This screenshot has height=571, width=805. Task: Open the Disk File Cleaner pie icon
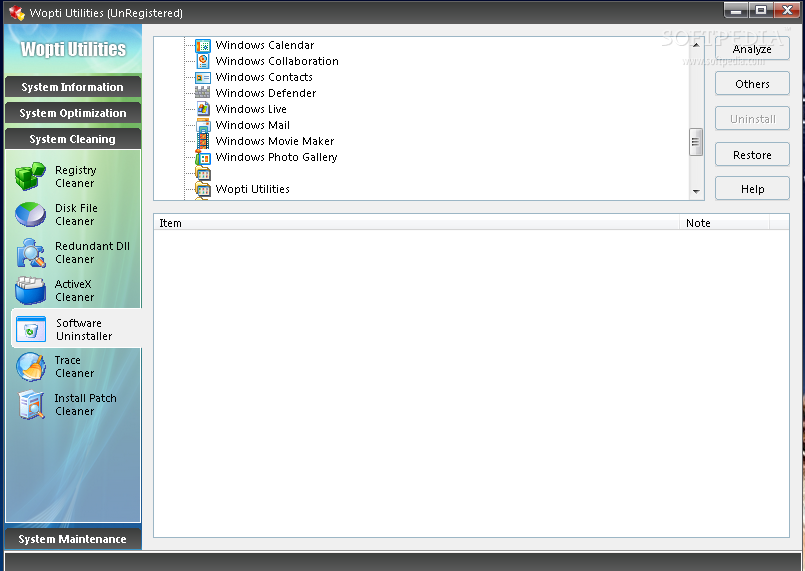point(30,214)
